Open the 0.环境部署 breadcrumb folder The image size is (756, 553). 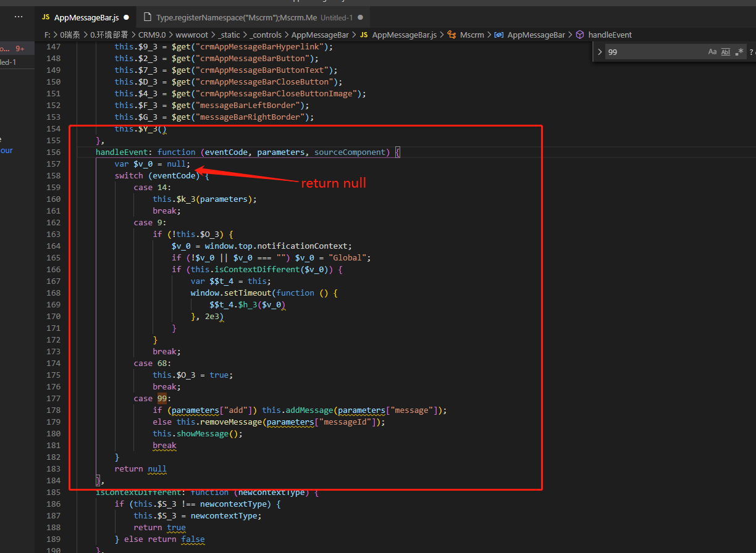pos(110,35)
